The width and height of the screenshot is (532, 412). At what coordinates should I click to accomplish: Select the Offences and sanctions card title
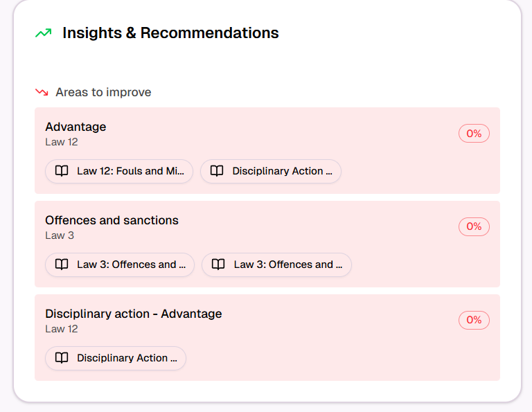click(112, 220)
